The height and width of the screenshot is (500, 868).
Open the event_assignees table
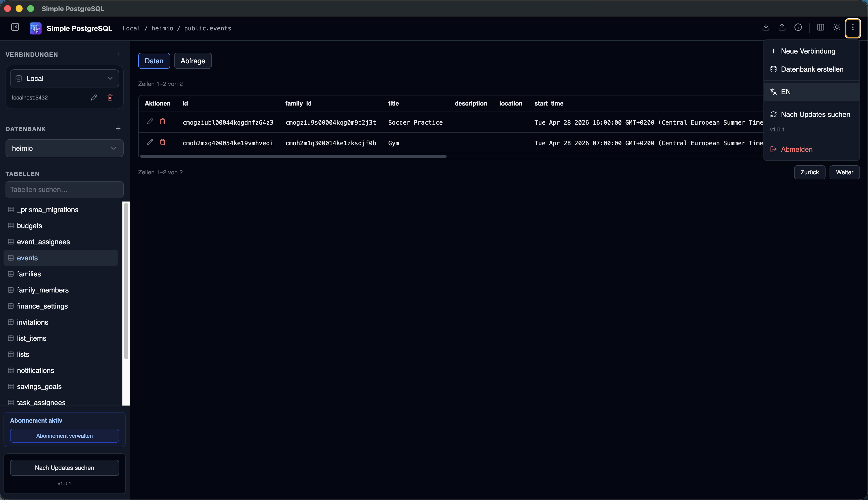coord(61,242)
